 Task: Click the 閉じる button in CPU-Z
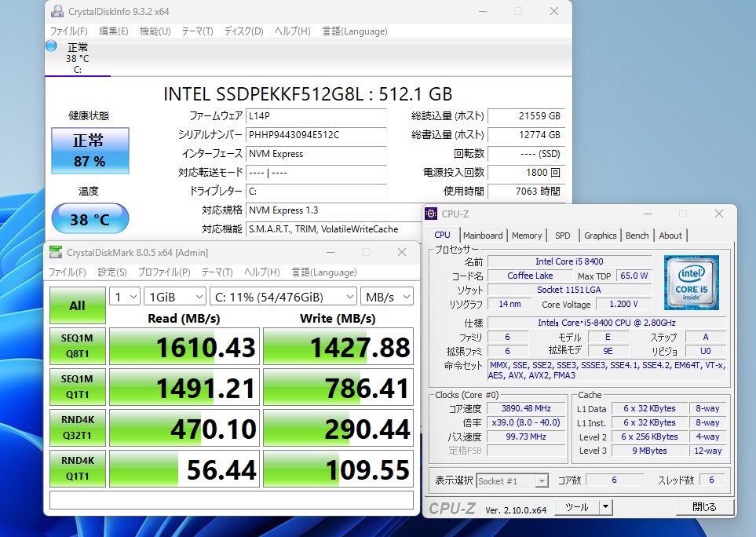[704, 507]
